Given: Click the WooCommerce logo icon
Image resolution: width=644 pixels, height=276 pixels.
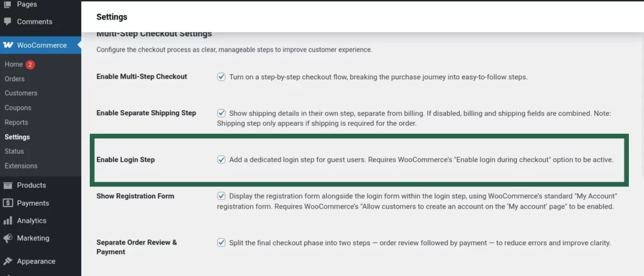Looking at the screenshot, I should pos(8,45).
